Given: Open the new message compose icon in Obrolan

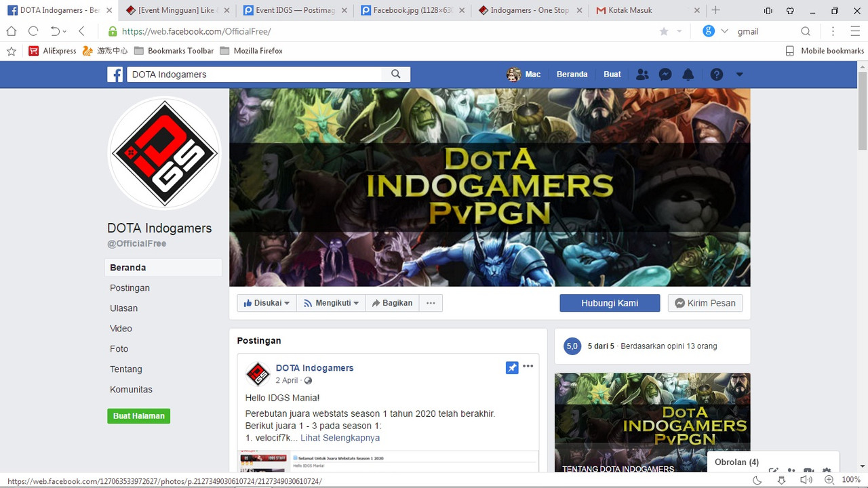Looking at the screenshot, I should pos(774,471).
